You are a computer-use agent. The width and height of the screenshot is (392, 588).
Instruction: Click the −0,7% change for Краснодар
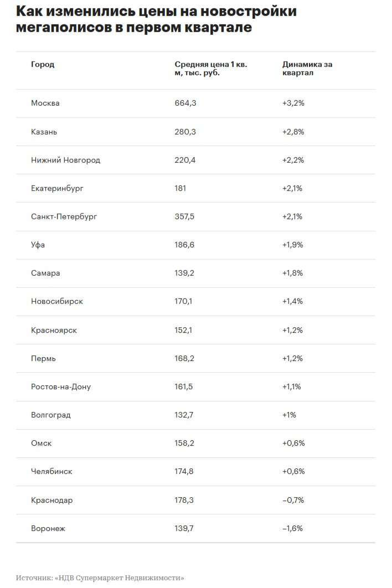293,500
